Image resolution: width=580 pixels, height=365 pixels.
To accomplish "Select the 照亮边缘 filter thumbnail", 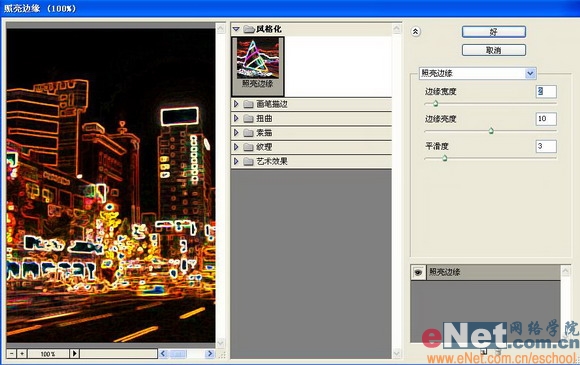I will (x=258, y=67).
